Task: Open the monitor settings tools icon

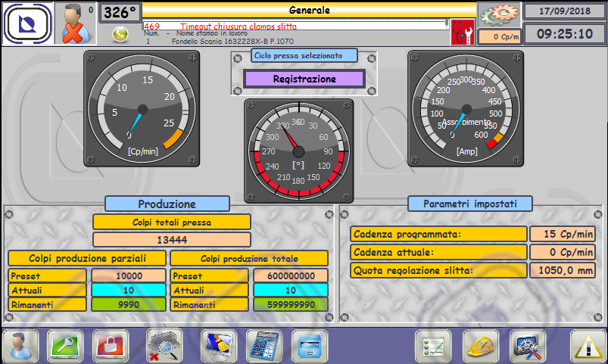Action: pyautogui.click(x=528, y=347)
